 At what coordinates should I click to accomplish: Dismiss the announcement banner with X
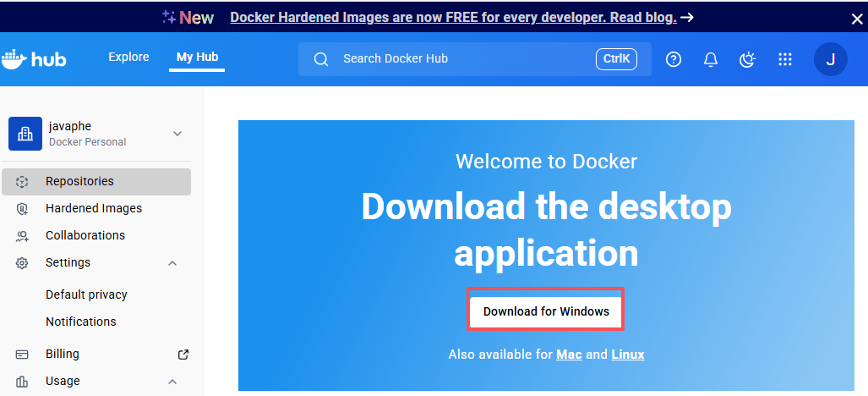pos(856,19)
